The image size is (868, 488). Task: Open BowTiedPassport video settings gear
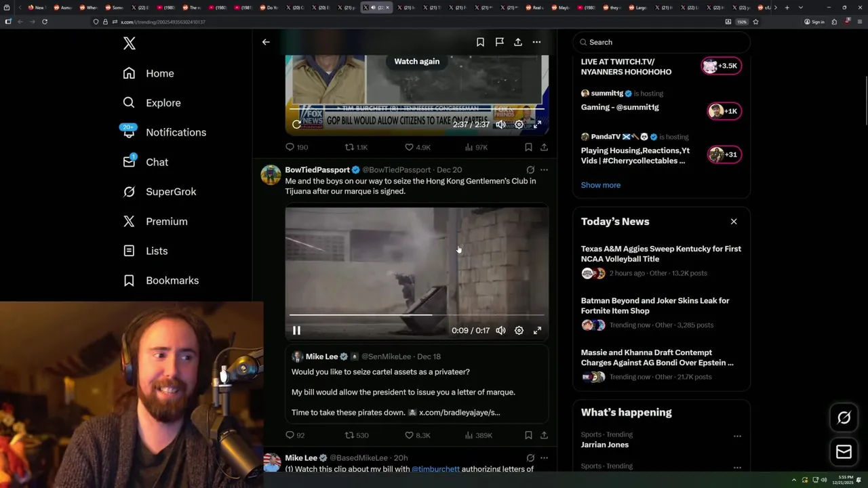click(x=519, y=331)
